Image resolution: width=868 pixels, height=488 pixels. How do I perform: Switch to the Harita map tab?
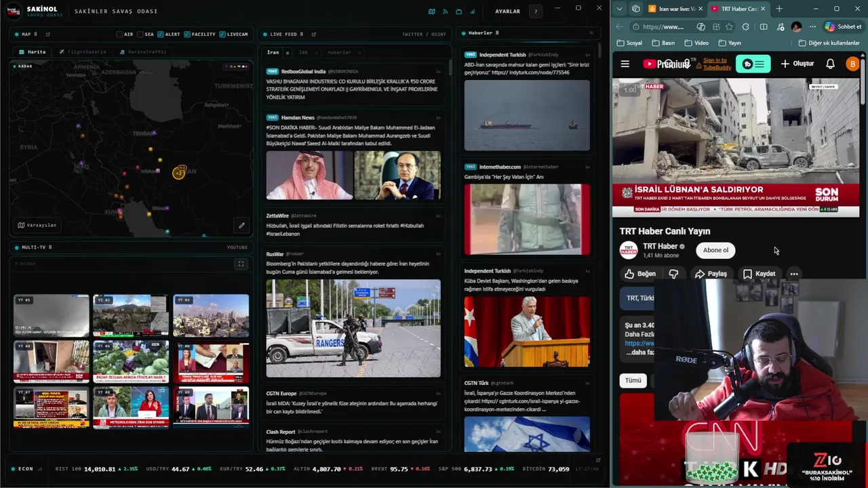33,52
